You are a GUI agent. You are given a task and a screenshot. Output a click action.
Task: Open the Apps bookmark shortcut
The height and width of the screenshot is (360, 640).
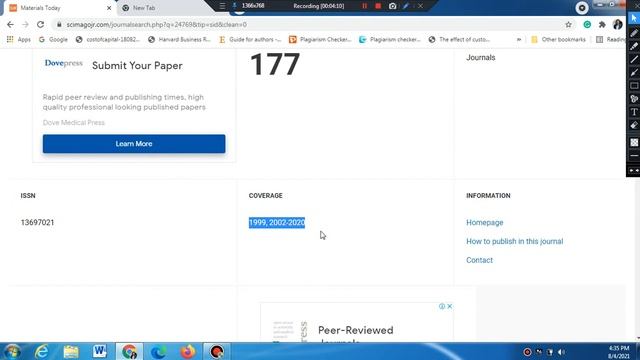click(x=18, y=40)
